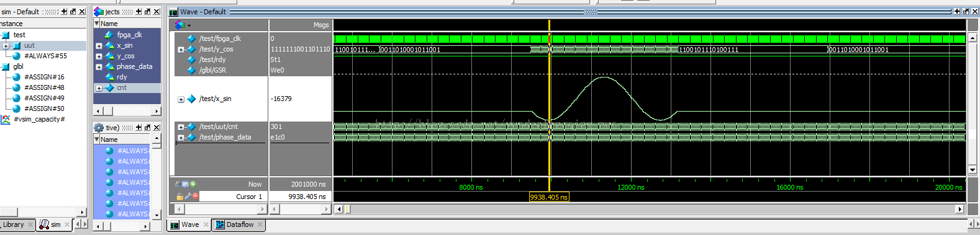Select #ASSIGN#49 item in sim tree
The width and height of the screenshot is (980, 235).
(x=44, y=98)
